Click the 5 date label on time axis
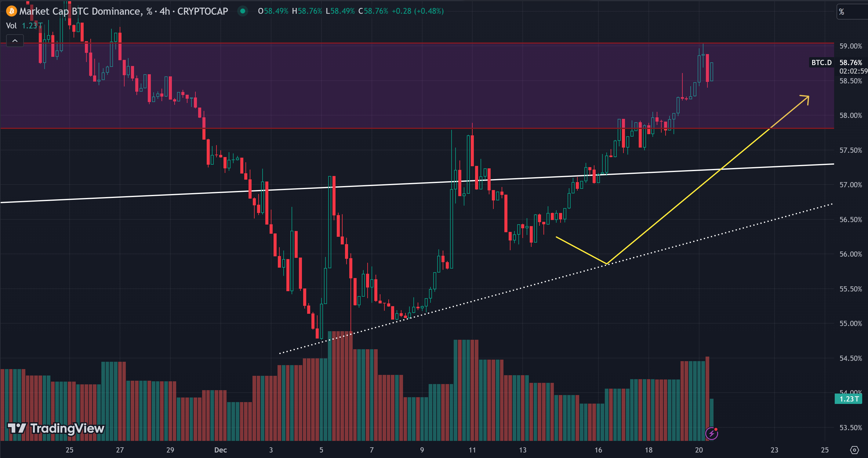Image resolution: width=868 pixels, height=458 pixels. point(321,450)
